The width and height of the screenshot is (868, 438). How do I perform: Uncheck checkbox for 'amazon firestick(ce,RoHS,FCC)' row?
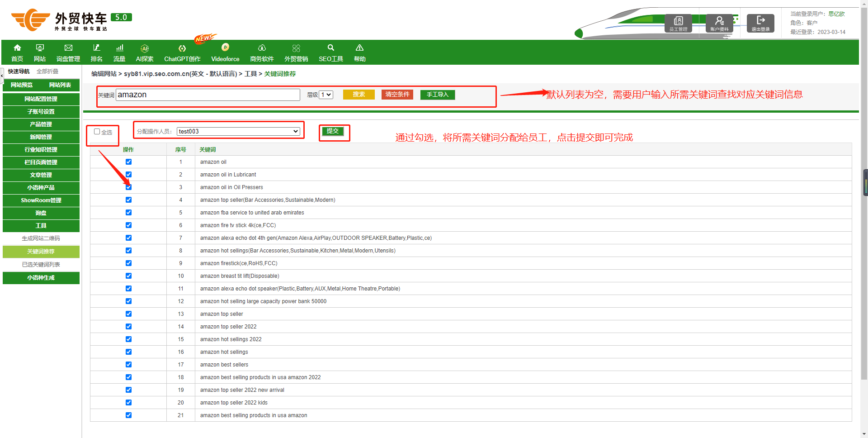[x=128, y=263]
